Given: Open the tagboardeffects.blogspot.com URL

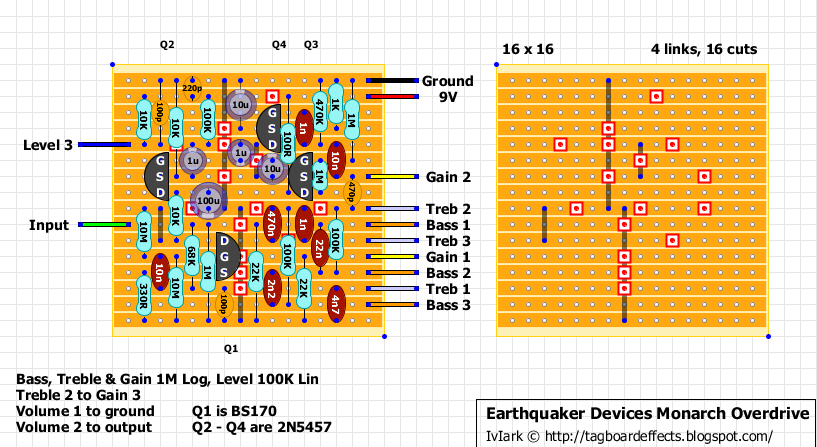Looking at the screenshot, I should coord(659,436).
